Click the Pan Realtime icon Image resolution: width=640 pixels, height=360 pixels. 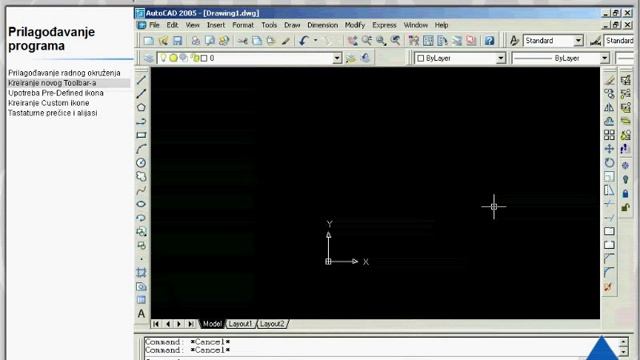click(x=352, y=41)
